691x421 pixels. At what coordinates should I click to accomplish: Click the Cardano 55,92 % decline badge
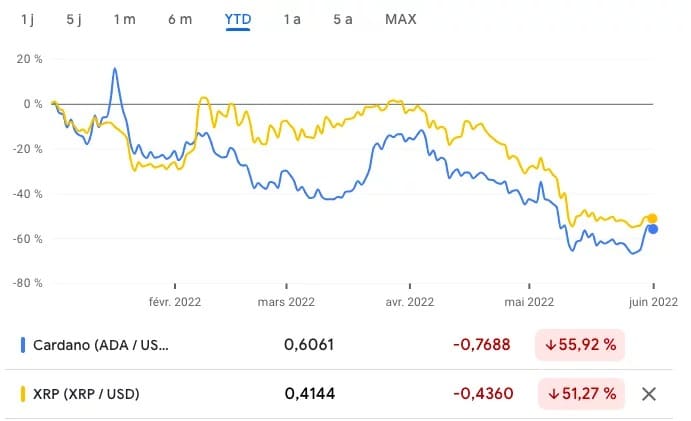pyautogui.click(x=580, y=345)
